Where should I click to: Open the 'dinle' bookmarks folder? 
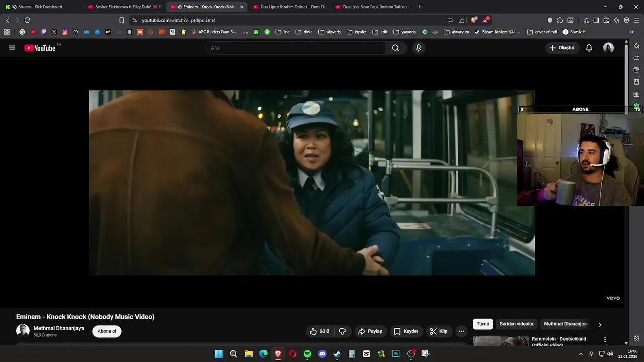[x=304, y=32]
